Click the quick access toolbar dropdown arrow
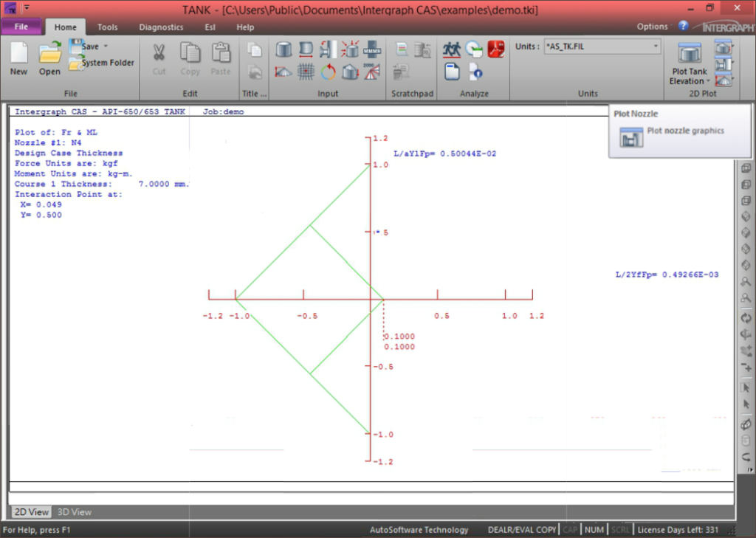Screen dimensions: 756x538 click(x=27, y=7)
